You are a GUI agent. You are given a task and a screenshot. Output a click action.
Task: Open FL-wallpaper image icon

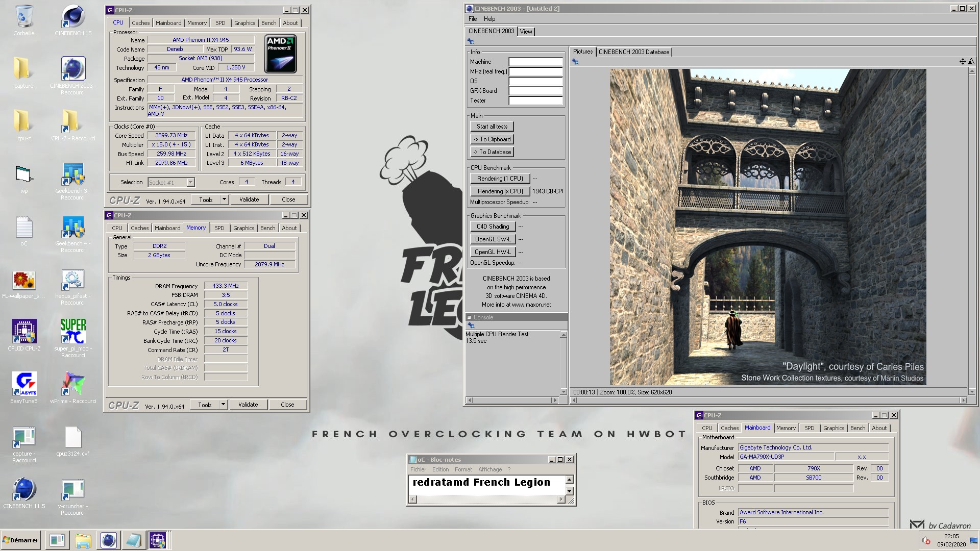(24, 280)
